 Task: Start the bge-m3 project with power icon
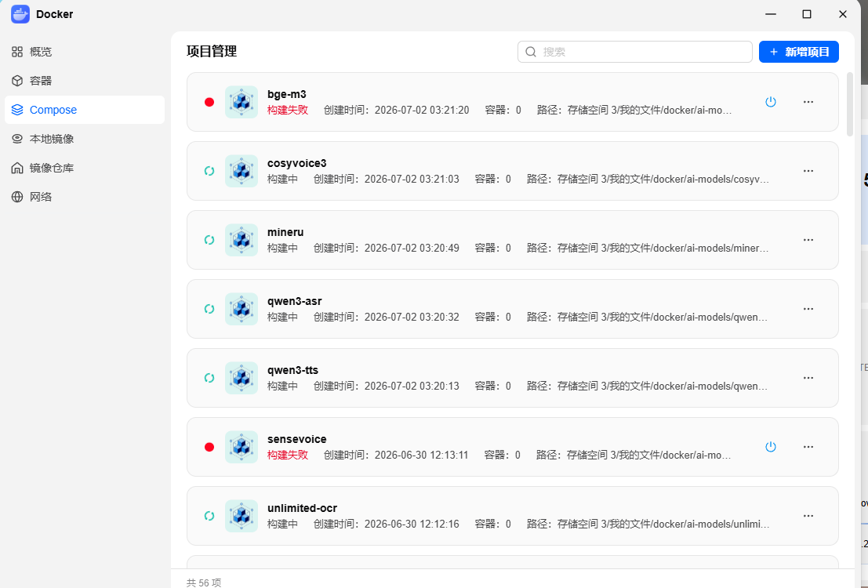pos(770,102)
